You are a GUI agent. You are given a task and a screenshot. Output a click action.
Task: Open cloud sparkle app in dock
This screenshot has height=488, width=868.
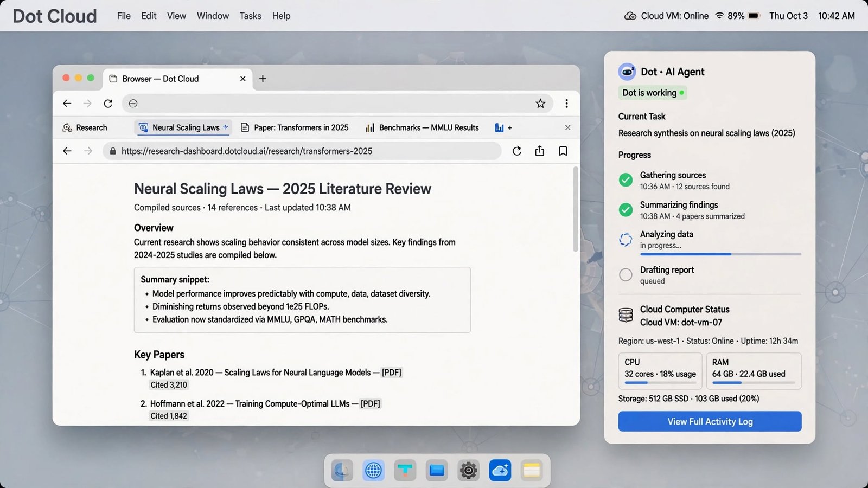pos(500,470)
